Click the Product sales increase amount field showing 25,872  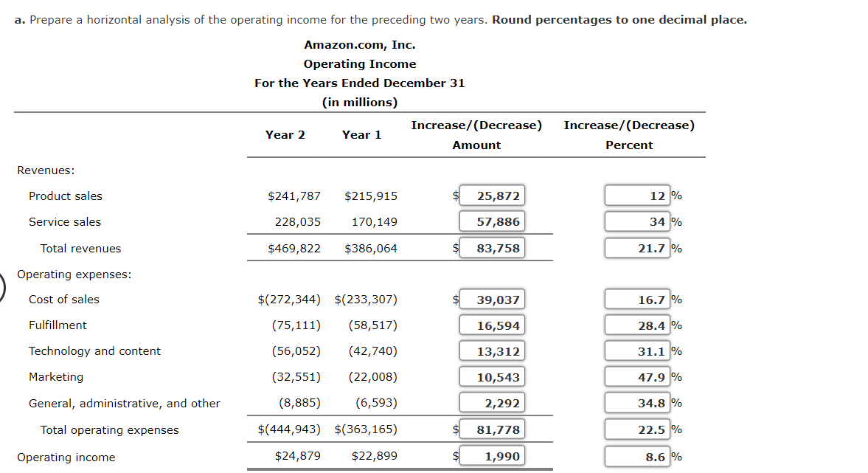492,195
